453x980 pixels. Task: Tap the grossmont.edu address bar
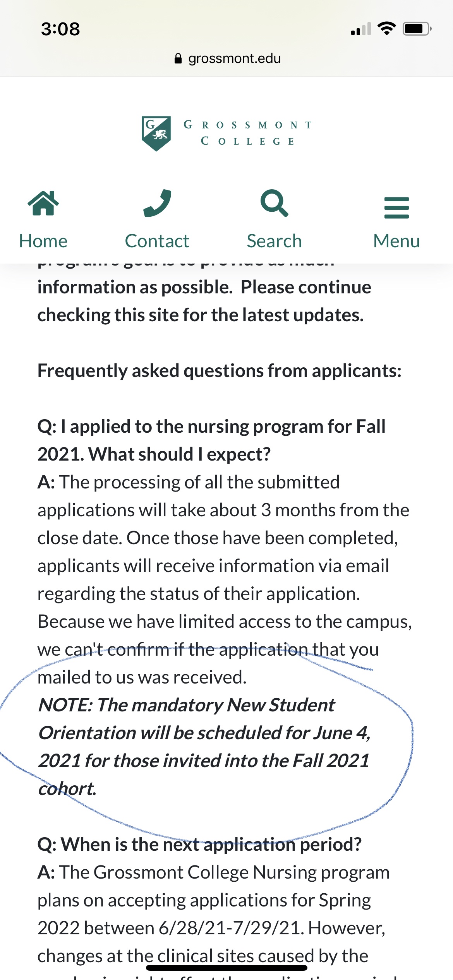point(227,58)
